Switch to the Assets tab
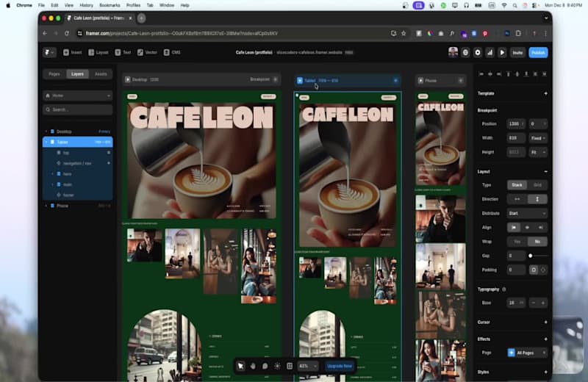 tap(101, 74)
